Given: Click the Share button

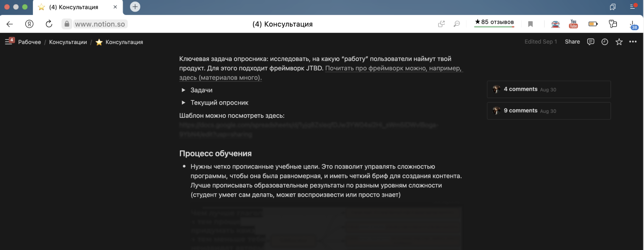Looking at the screenshot, I should click(x=572, y=42).
